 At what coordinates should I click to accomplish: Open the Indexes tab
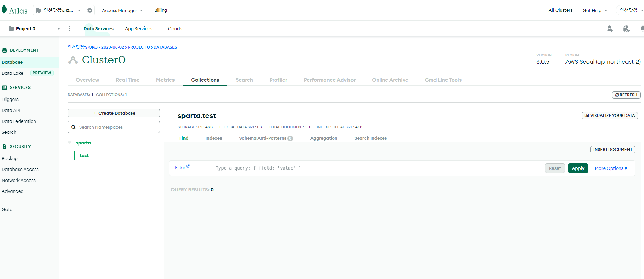pos(214,138)
